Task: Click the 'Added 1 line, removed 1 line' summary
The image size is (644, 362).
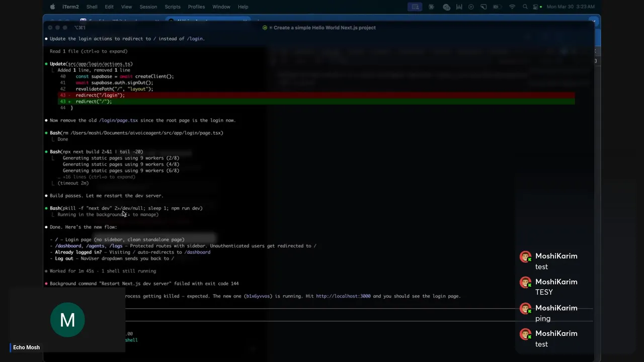Action: pyautogui.click(x=94, y=70)
